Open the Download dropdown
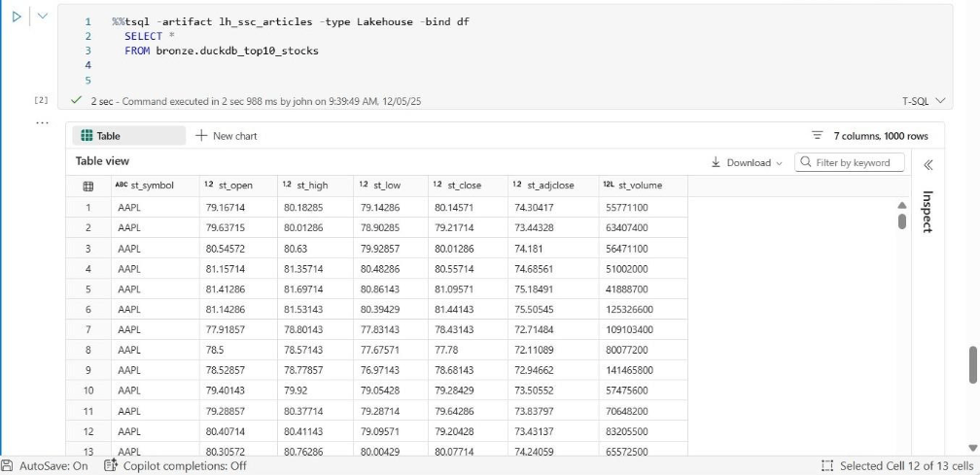Screen dimensions: 980x475 [x=747, y=163]
